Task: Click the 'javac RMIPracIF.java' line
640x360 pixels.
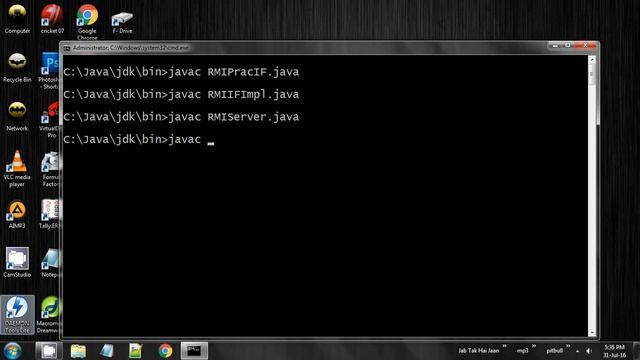Action: [181, 72]
